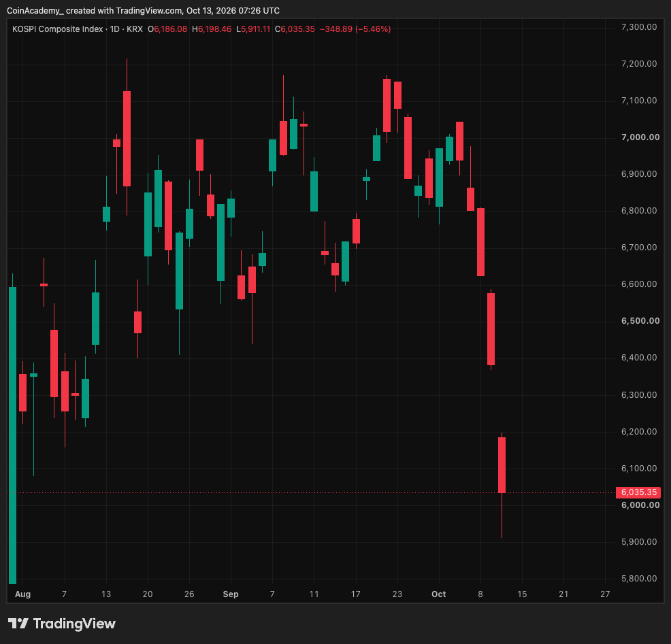
Task: Select the 1D interval label
Action: click(x=115, y=29)
